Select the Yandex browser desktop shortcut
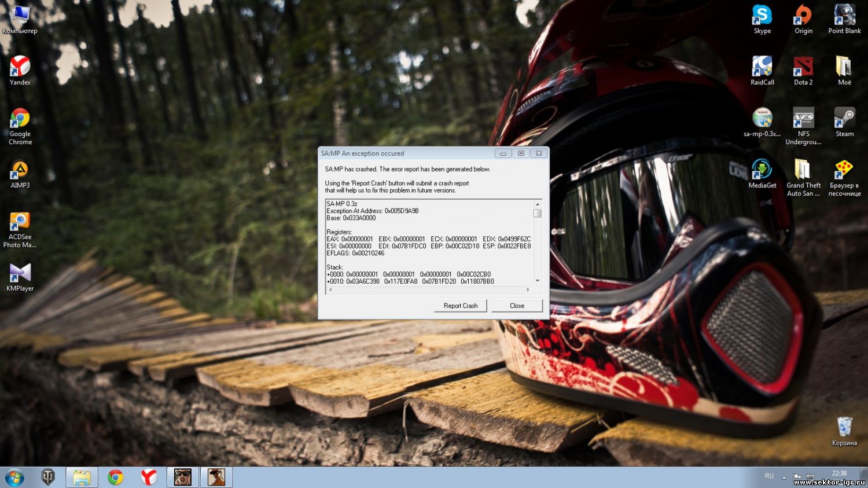868x488 pixels. coord(20,71)
